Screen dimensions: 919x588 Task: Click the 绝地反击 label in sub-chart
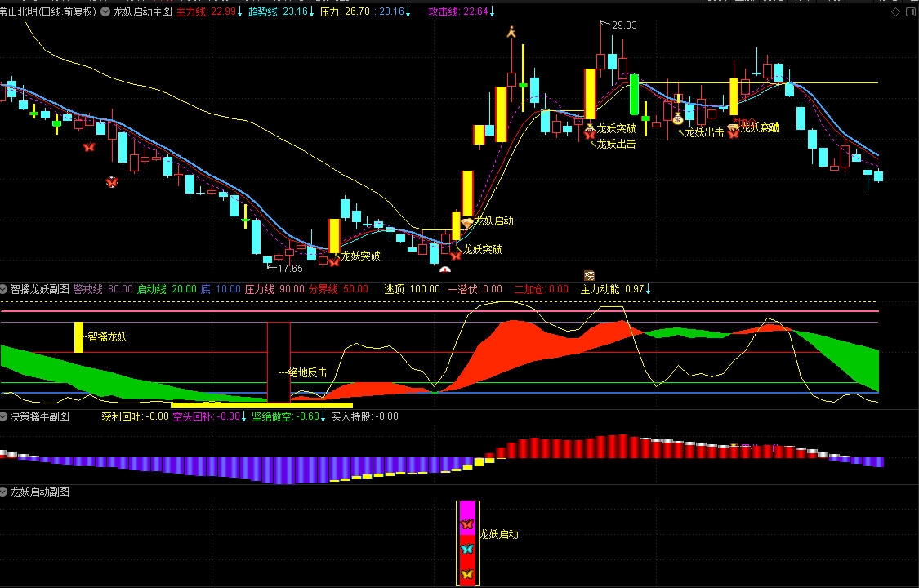point(307,372)
